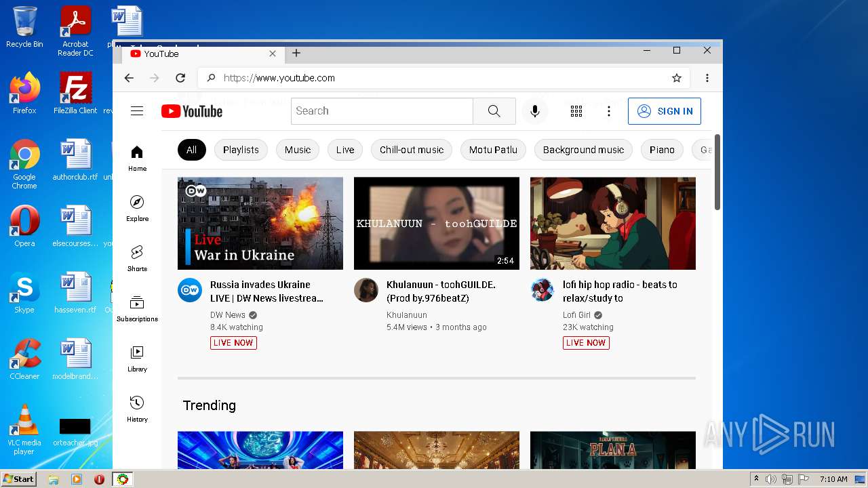This screenshot has width=868, height=488.
Task: Select the Chill-out music chip
Action: [412, 150]
